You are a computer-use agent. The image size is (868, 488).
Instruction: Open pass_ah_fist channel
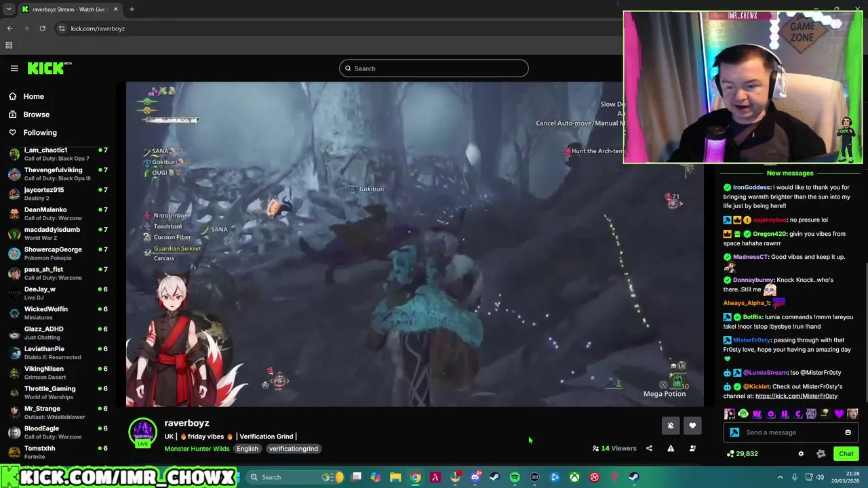(x=58, y=273)
